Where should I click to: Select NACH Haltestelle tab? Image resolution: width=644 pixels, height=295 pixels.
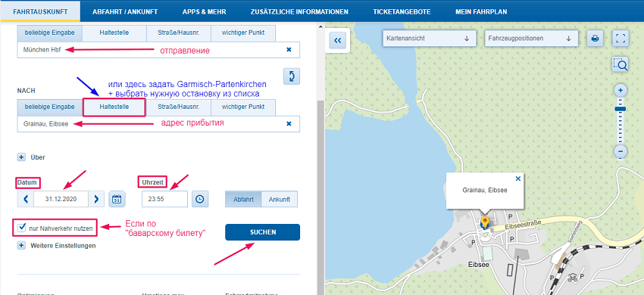coord(114,107)
